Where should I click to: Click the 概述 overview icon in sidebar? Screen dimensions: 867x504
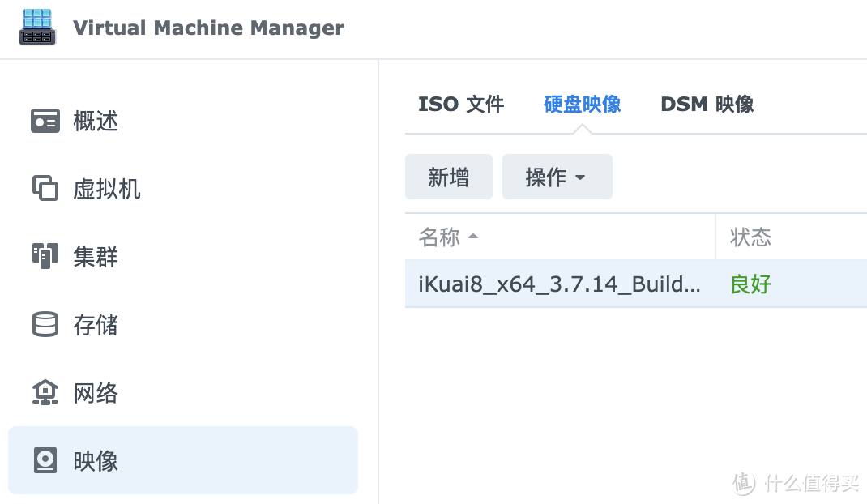[45, 121]
